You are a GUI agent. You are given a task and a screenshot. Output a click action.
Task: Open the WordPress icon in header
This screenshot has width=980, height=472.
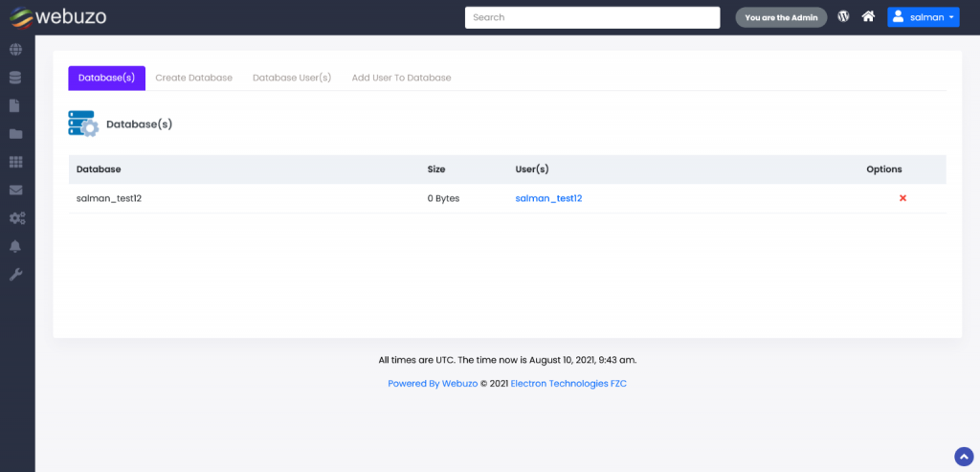click(x=843, y=16)
